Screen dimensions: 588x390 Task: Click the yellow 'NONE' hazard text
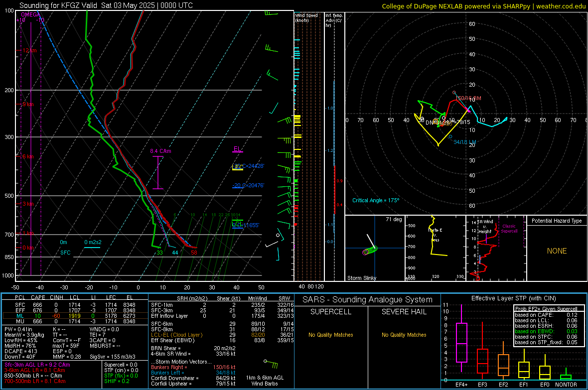click(x=557, y=251)
